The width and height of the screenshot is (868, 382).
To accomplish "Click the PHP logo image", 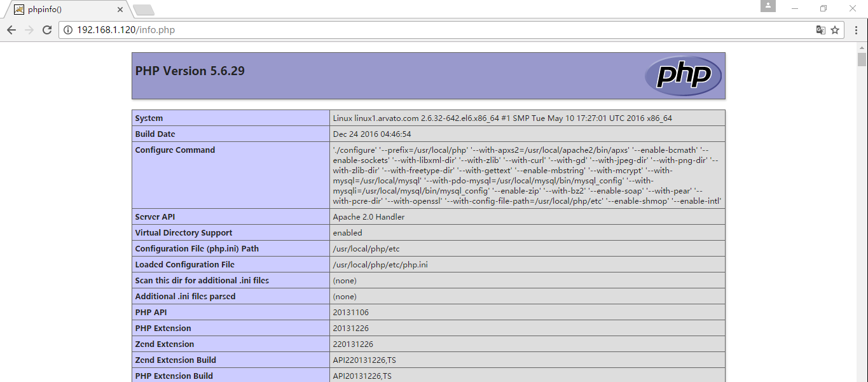I will (683, 76).
